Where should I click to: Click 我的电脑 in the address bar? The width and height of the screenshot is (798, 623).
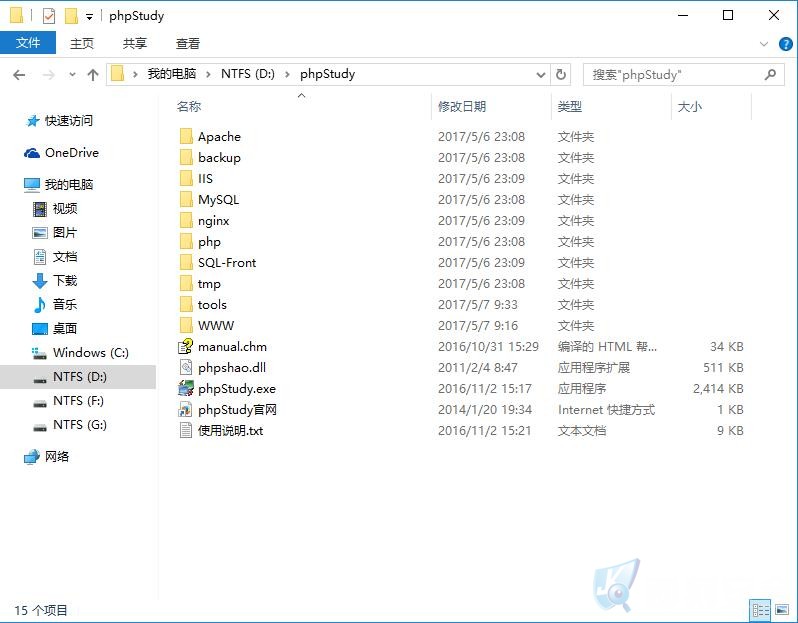172,74
